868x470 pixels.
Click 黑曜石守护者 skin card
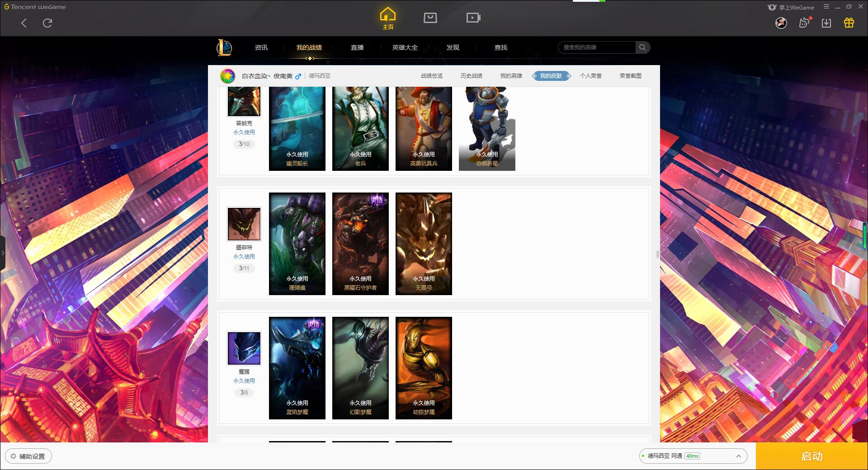pos(360,244)
